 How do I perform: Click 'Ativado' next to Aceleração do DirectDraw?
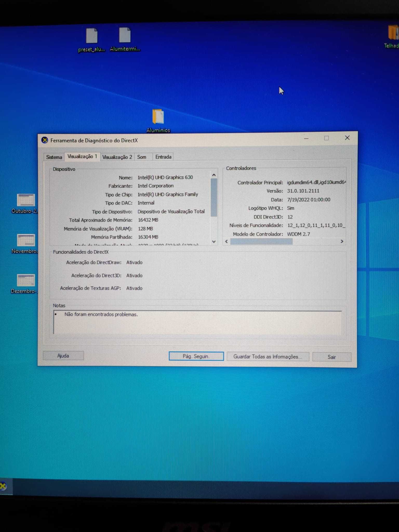134,262
